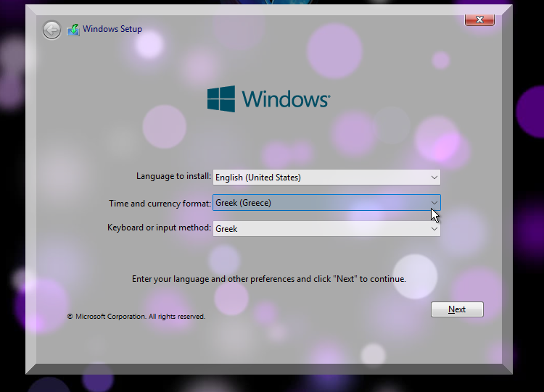The image size is (544, 392).
Task: Open the Time and currency format dropdown arrow
Action: [x=434, y=203]
